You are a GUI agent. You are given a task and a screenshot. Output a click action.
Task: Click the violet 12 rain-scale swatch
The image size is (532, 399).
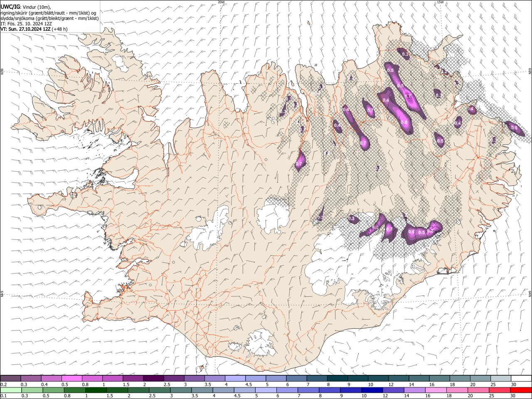point(393,390)
